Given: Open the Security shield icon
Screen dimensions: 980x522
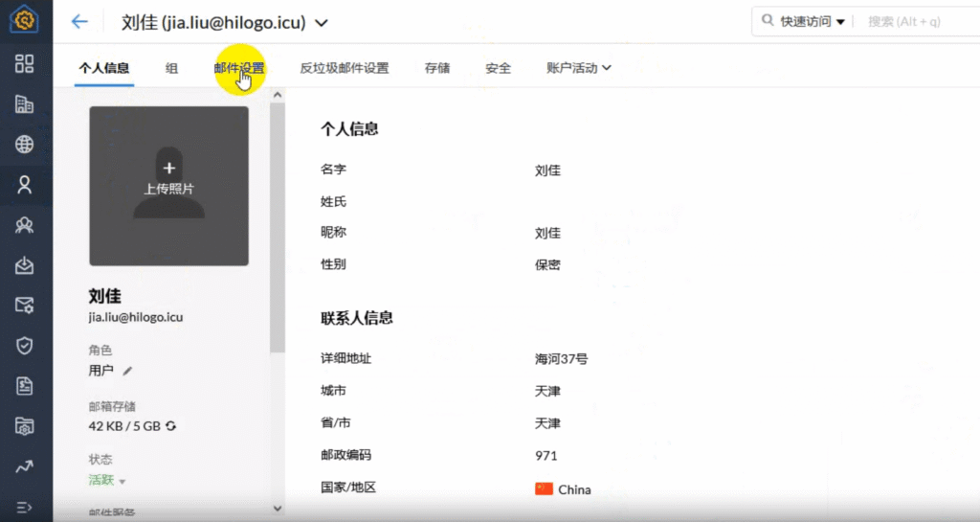Looking at the screenshot, I should coord(25,346).
